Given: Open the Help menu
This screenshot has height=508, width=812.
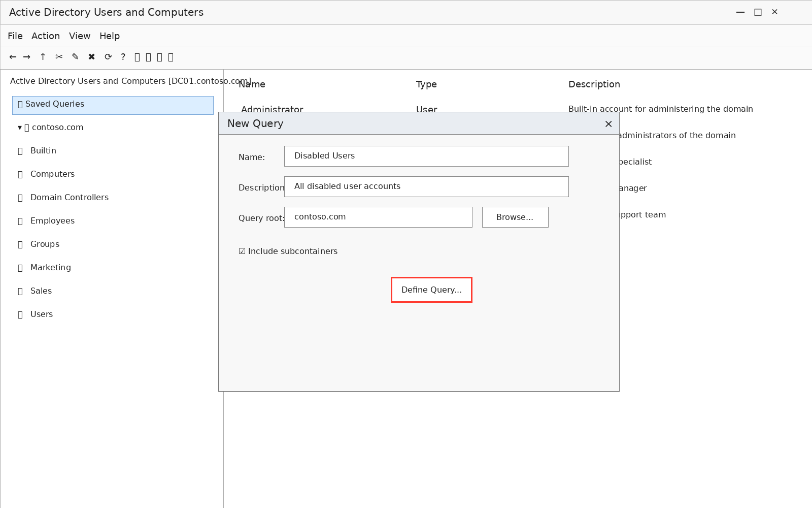Looking at the screenshot, I should pyautogui.click(x=110, y=36).
